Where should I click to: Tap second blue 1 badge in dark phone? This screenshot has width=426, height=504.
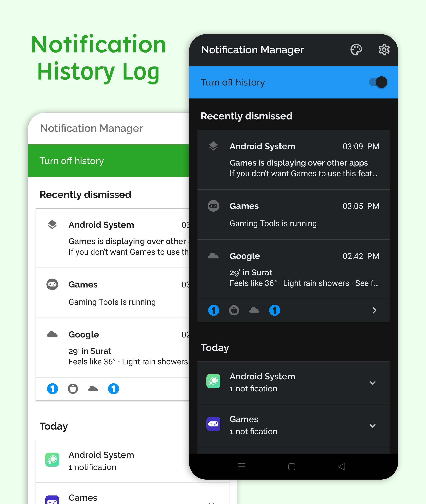tap(275, 310)
